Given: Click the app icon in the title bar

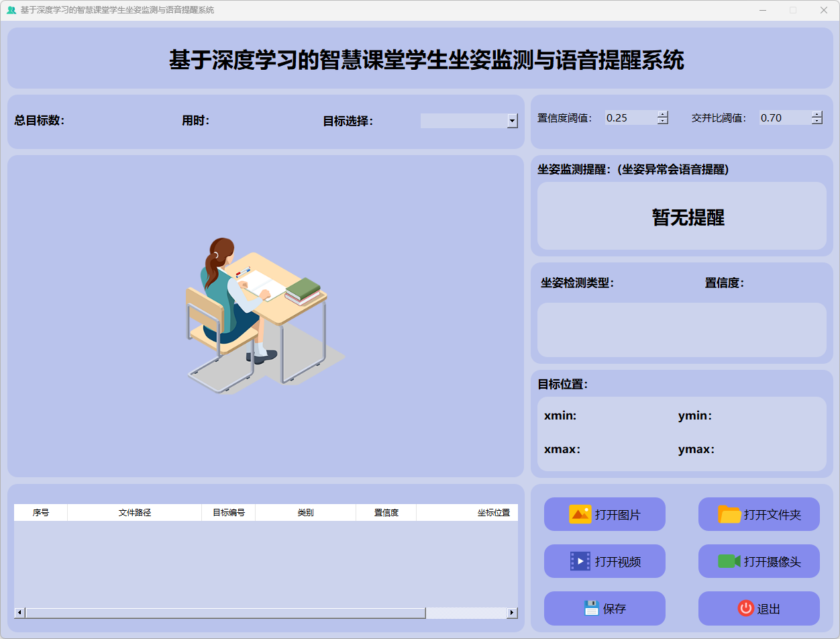Looking at the screenshot, I should (x=11, y=10).
